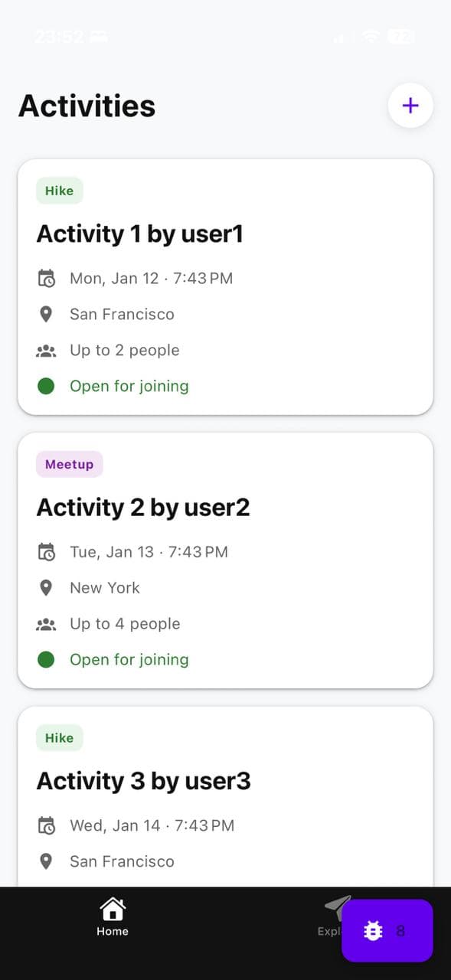The width and height of the screenshot is (451, 980).
Task: Click the calendar icon on Activity 3
Action: click(x=47, y=825)
